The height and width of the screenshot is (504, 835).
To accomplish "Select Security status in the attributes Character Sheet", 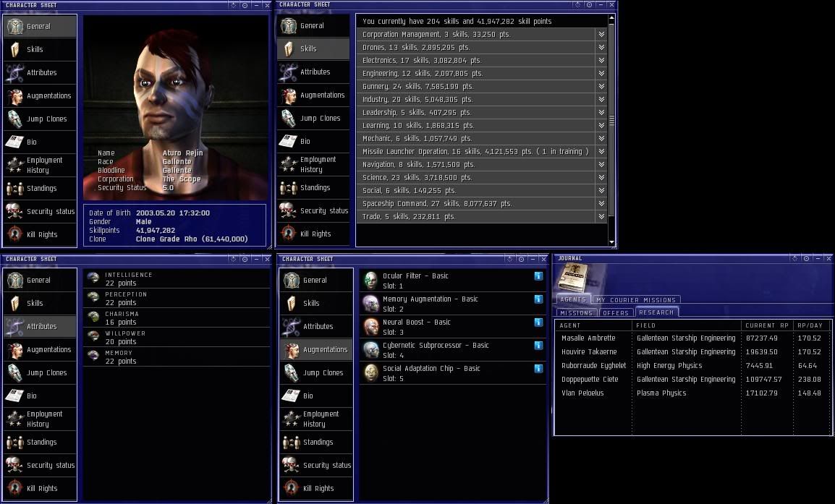I will [40, 465].
